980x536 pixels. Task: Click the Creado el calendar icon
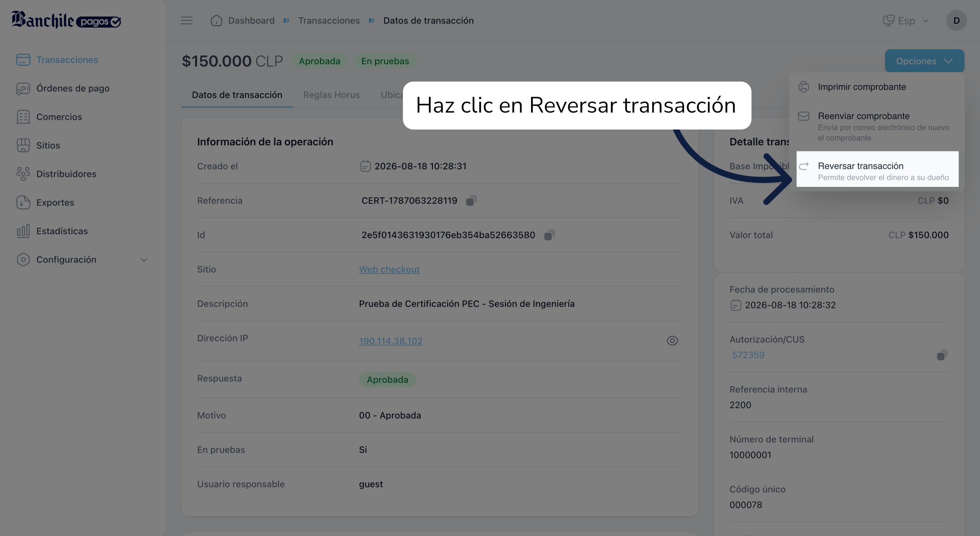coord(365,166)
